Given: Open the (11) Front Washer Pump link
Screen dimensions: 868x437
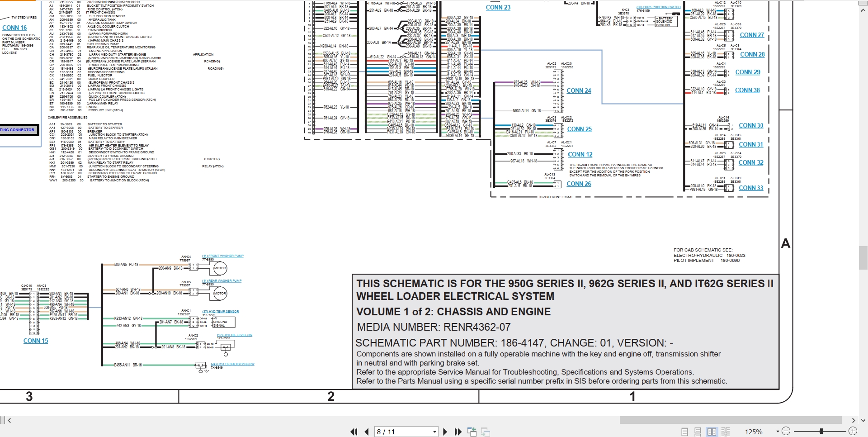Looking at the screenshot, I should point(223,256).
